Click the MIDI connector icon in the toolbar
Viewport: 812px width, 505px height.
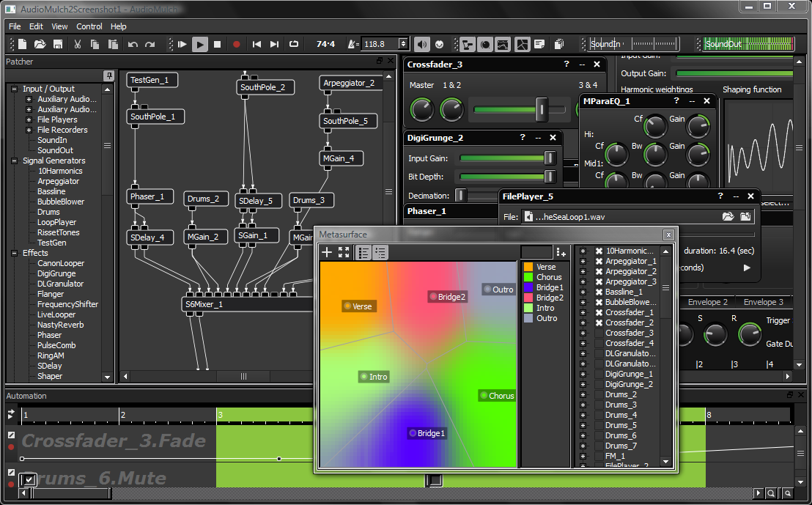pyautogui.click(x=440, y=45)
